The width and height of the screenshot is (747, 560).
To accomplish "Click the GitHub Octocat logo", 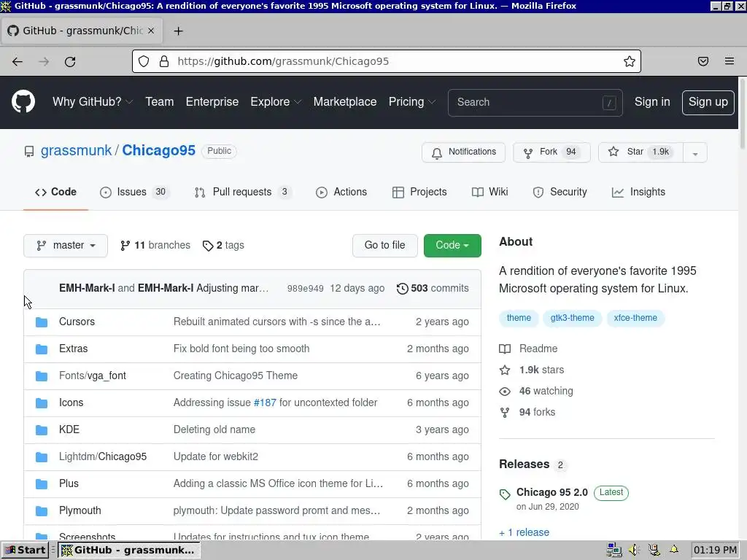I will [x=23, y=101].
